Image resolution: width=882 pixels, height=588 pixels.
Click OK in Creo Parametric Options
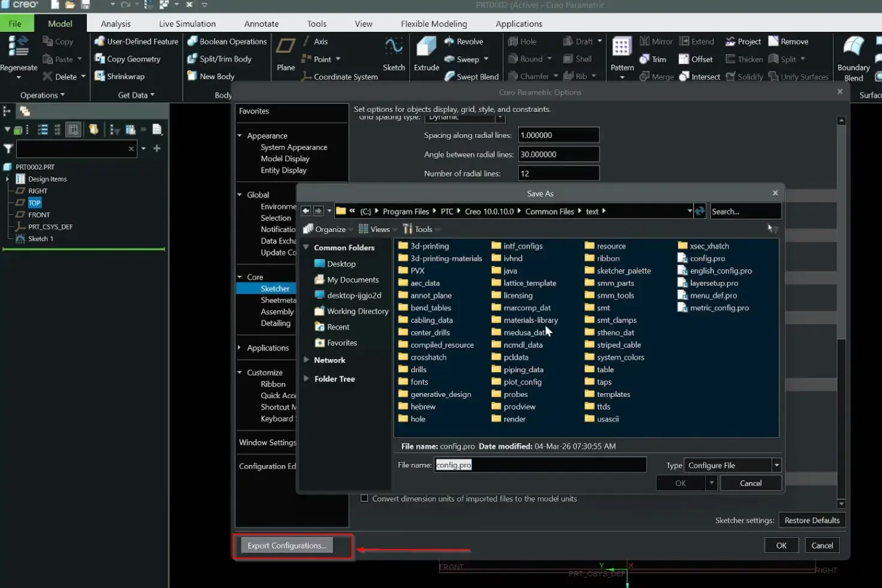[x=781, y=545]
